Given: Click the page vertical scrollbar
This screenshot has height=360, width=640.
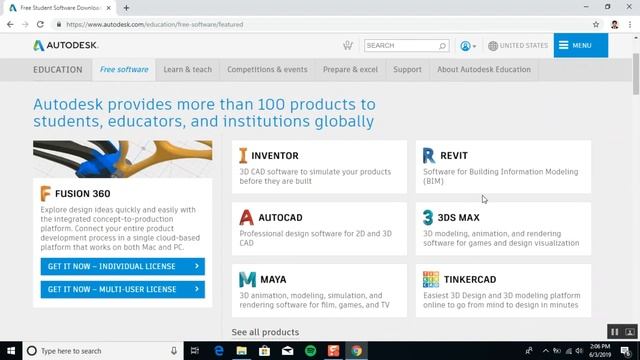Looking at the screenshot, I should pyautogui.click(x=636, y=74).
